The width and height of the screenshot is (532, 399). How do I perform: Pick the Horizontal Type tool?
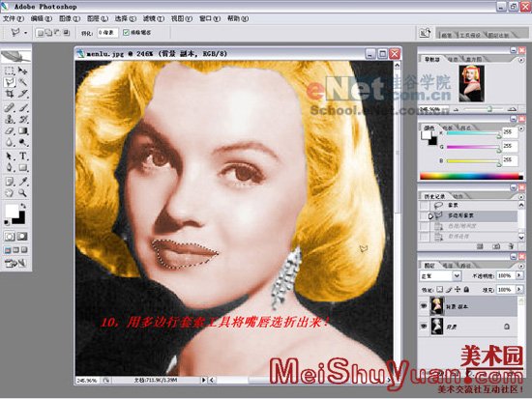pos(23,157)
